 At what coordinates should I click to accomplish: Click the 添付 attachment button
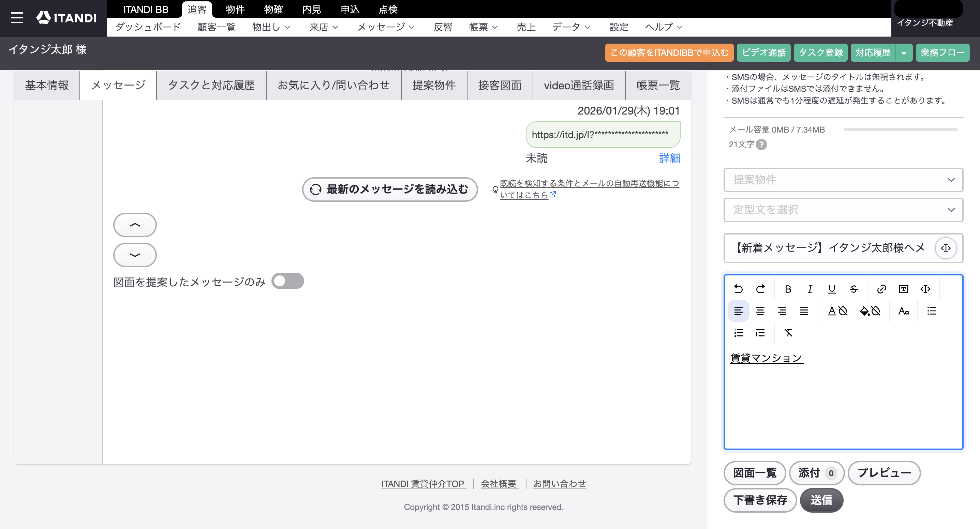click(817, 473)
